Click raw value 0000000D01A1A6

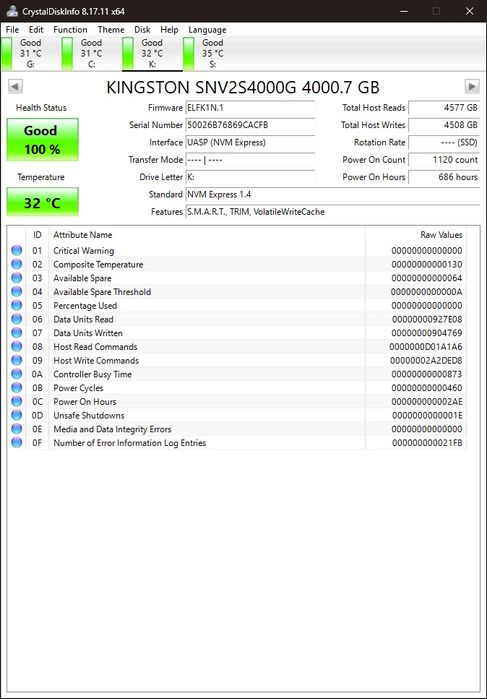coord(425,346)
